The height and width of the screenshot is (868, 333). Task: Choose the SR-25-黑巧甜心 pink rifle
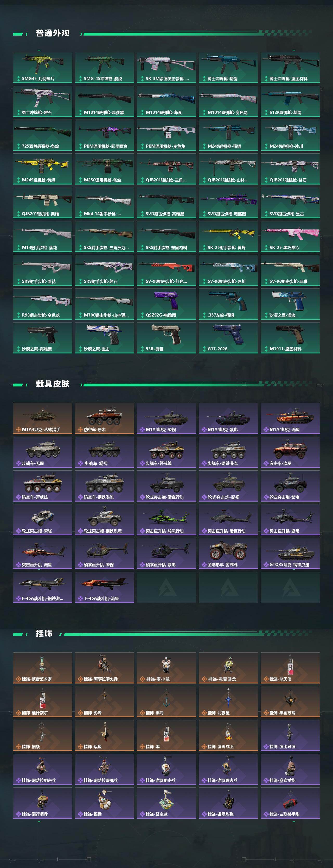[x=290, y=236]
